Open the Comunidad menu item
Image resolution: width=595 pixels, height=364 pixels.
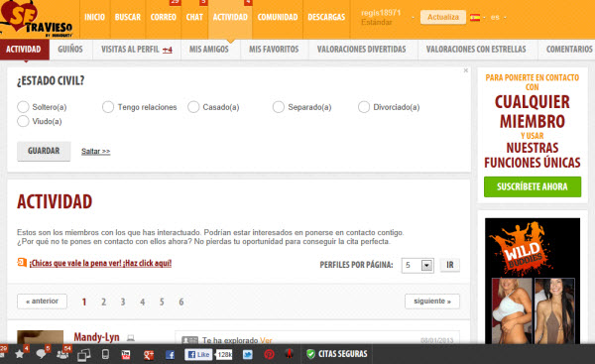click(x=278, y=17)
